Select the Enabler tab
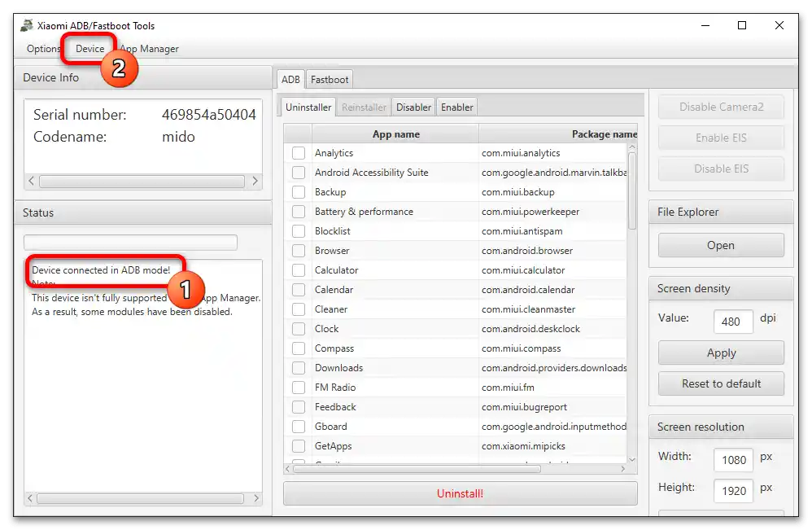The width and height of the screenshot is (812, 530). (456, 107)
